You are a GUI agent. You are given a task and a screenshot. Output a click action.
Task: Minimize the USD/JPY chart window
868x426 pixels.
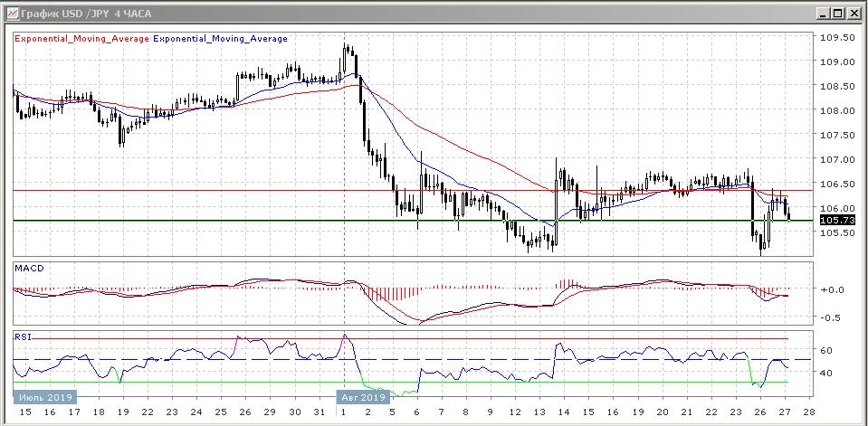pos(823,13)
